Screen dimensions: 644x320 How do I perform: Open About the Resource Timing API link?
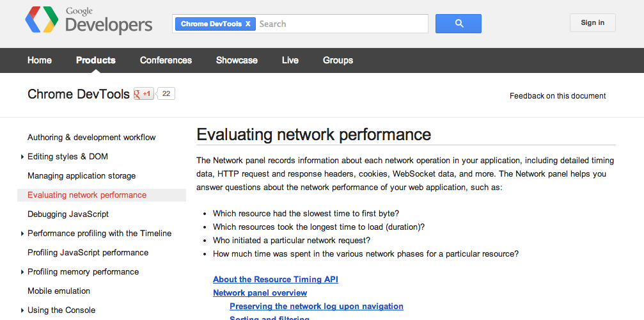click(276, 279)
